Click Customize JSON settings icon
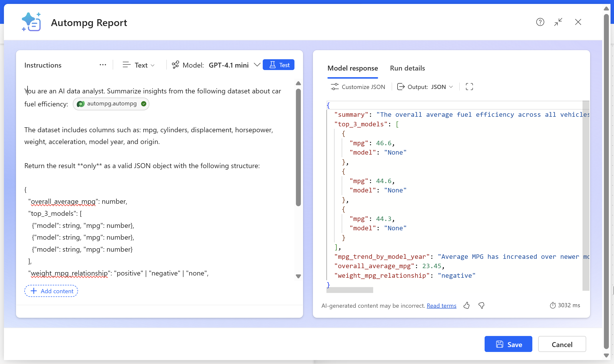The width and height of the screenshot is (614, 364). 335,87
